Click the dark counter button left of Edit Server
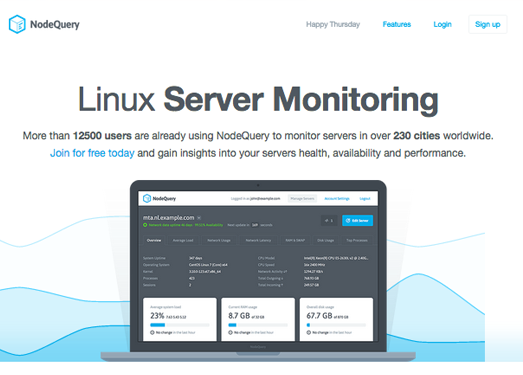 tap(329, 221)
